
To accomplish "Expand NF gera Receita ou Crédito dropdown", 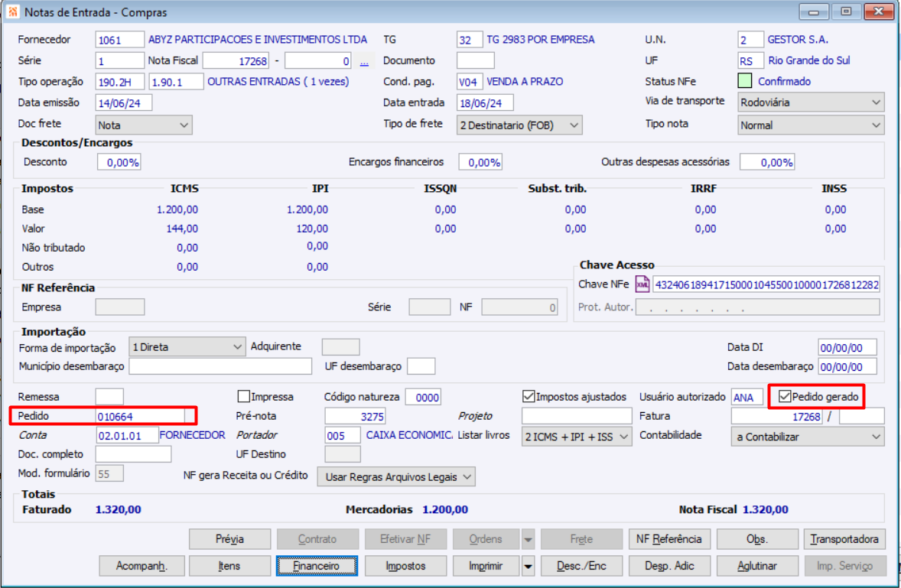I will click(396, 476).
